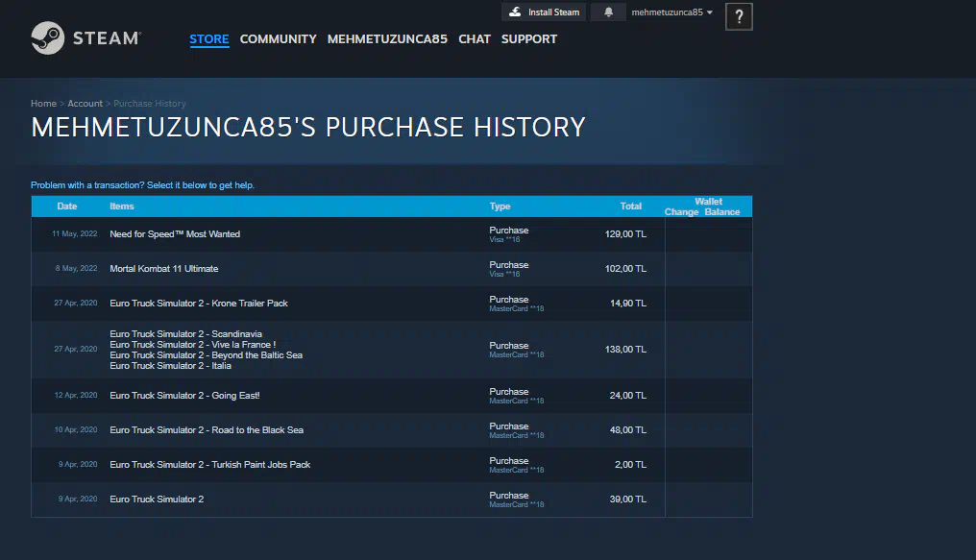Click the 129,00 TL total
The height and width of the screenshot is (560, 976).
(x=625, y=234)
